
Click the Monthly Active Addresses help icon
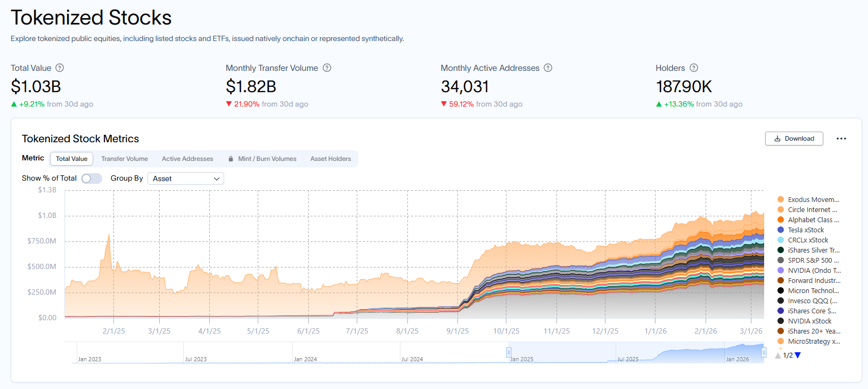coord(548,68)
